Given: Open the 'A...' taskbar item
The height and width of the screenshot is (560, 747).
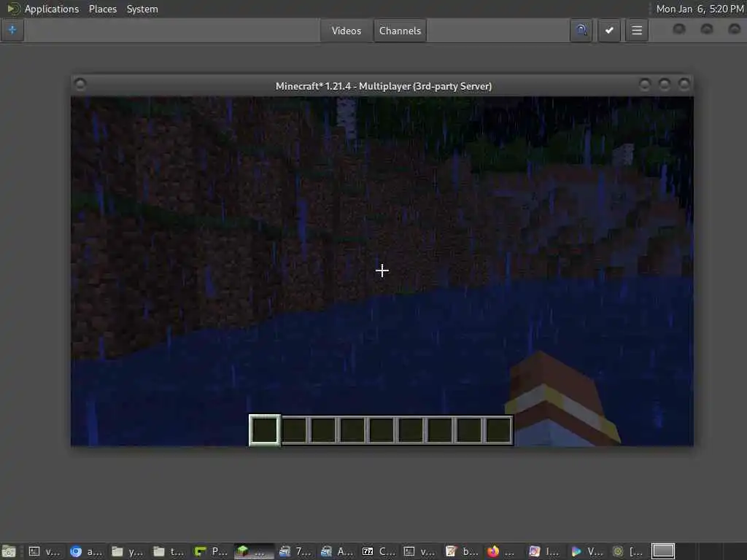Looking at the screenshot, I should tap(337, 551).
